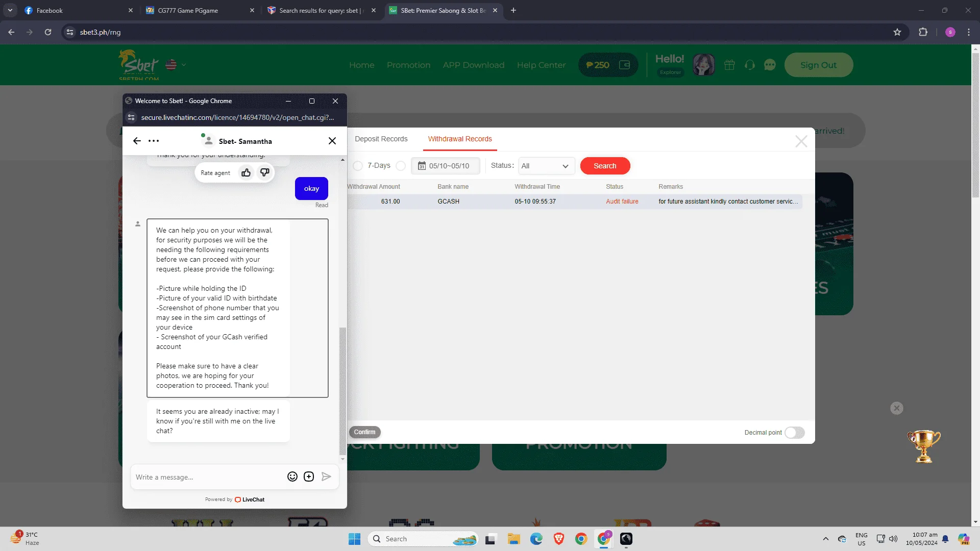Click the user avatar picture
Viewport: 980px width, 551px height.
(x=704, y=65)
